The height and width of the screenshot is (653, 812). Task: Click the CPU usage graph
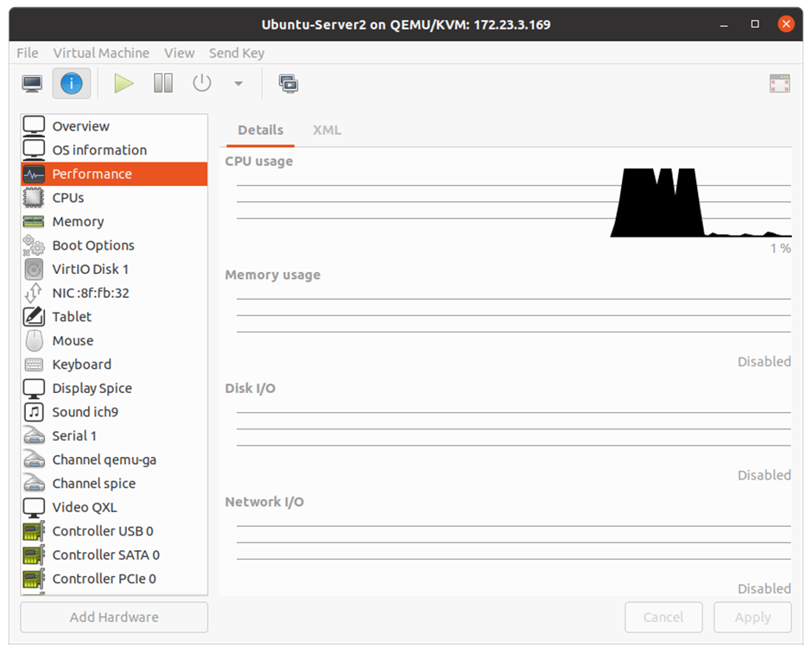[x=513, y=202]
